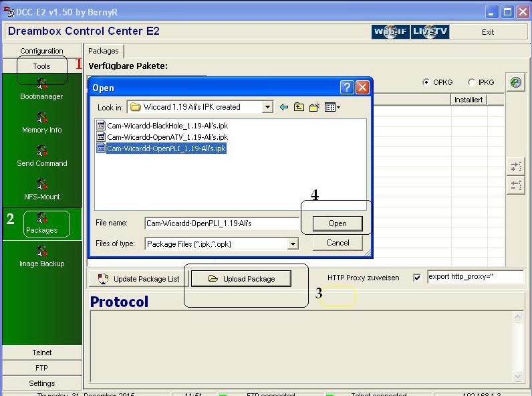Click the help question mark in Open dialog
Viewport: 532px width, 396px height.
click(347, 88)
